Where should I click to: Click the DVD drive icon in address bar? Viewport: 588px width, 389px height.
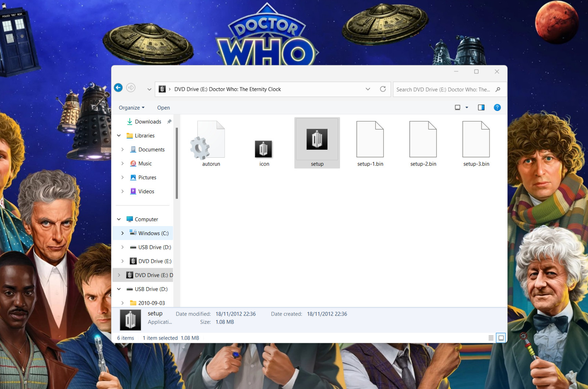(x=162, y=89)
